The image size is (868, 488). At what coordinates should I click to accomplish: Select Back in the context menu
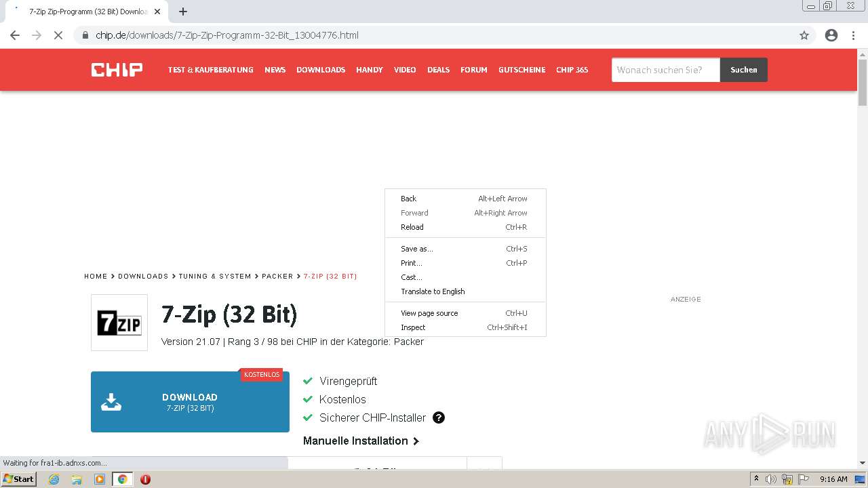click(x=465, y=199)
